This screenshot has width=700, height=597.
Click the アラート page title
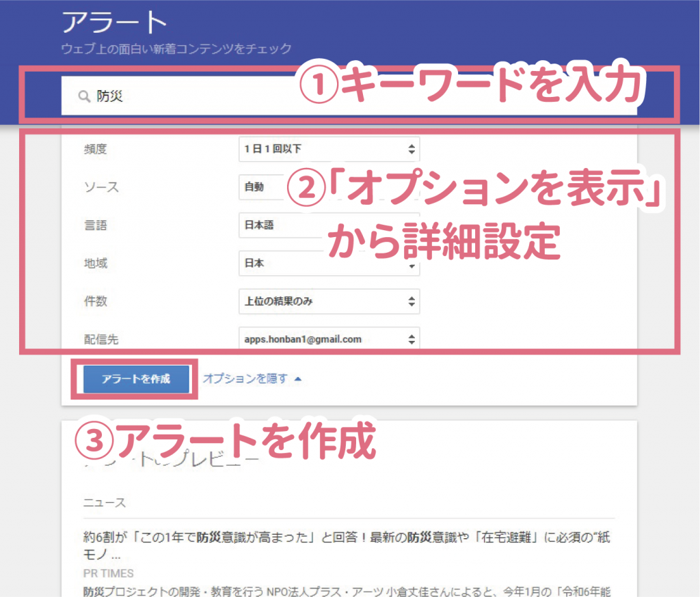[x=114, y=23]
